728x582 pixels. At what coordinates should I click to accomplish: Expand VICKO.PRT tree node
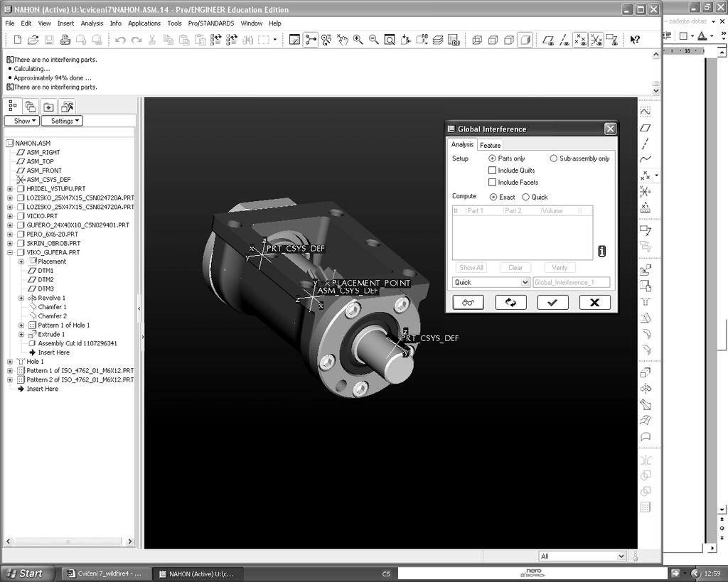10,216
